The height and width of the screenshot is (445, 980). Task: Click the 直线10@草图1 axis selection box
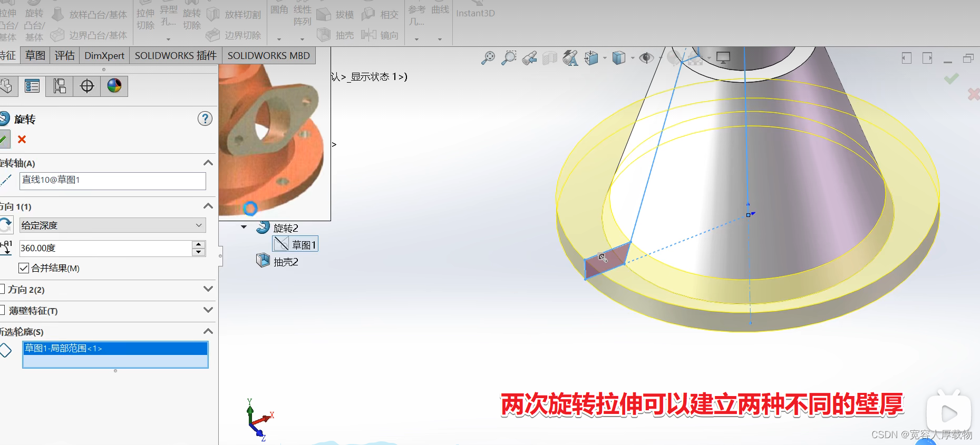click(113, 181)
